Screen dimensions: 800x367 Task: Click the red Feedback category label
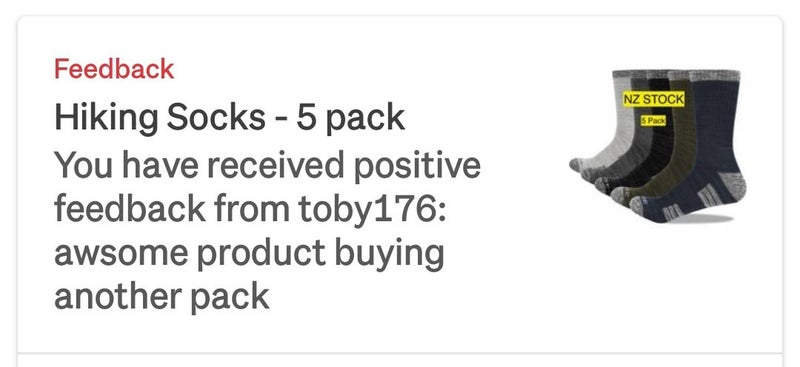pyautogui.click(x=114, y=69)
